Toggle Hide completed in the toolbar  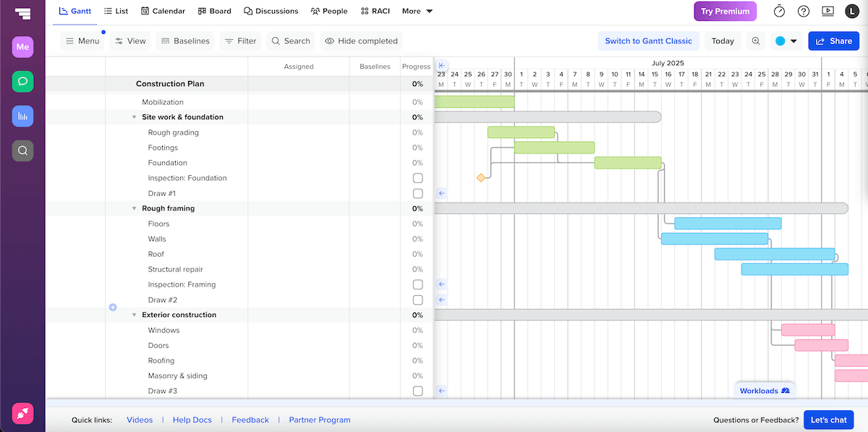[360, 41]
